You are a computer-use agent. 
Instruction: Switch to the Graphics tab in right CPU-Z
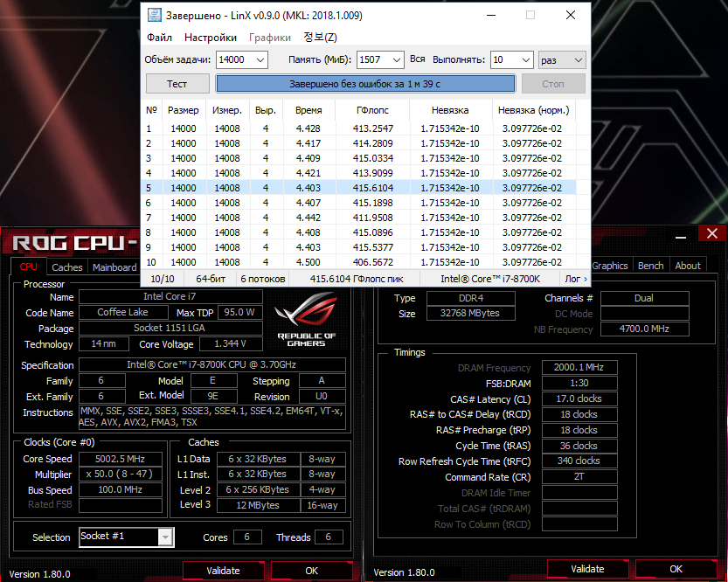[x=610, y=266]
